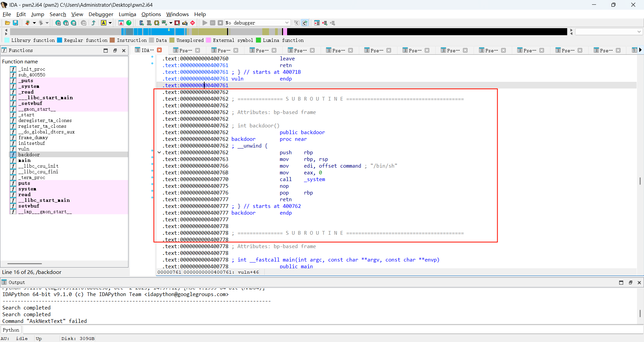Close the Output panel

(x=639, y=283)
